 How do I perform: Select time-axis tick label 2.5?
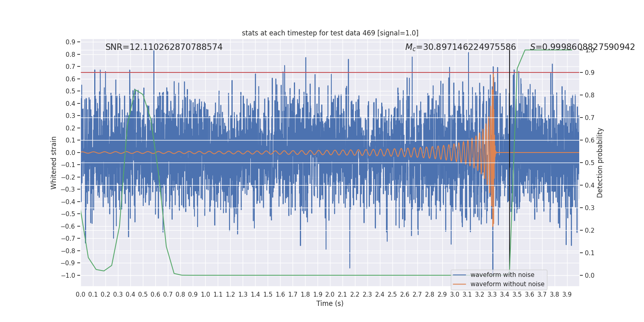click(x=392, y=294)
